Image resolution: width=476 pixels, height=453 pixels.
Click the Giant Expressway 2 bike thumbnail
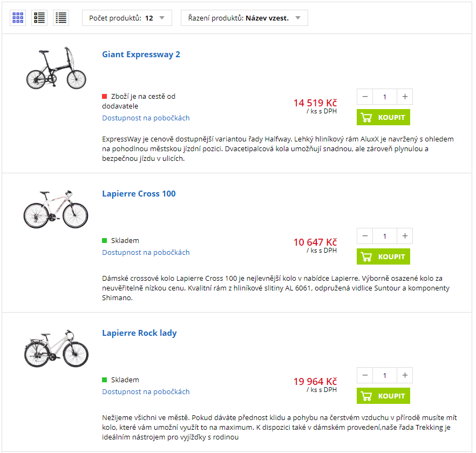[x=56, y=69]
